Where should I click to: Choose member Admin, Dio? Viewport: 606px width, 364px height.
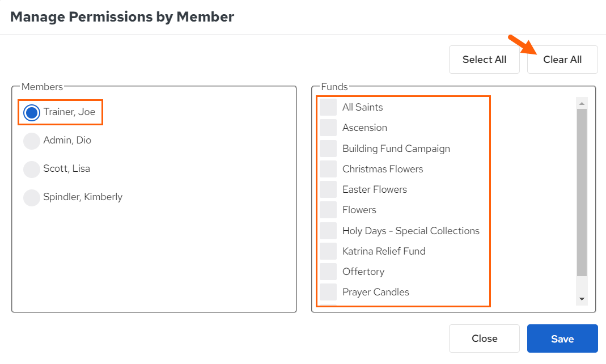click(x=32, y=141)
